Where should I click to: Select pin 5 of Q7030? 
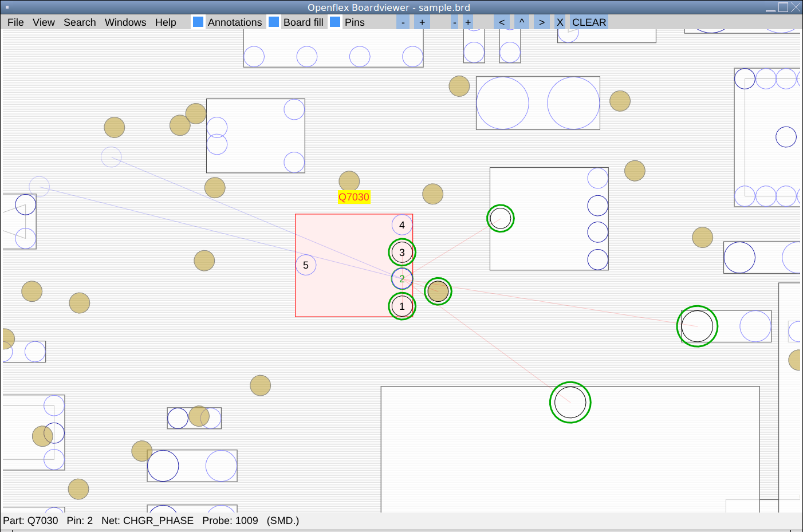(306, 265)
